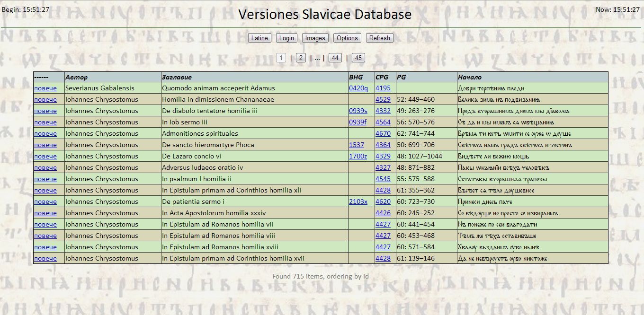This screenshot has height=315, width=644.
Task: Open CPG 4427 in Romanos homilia xviiii row
Action: click(383, 247)
